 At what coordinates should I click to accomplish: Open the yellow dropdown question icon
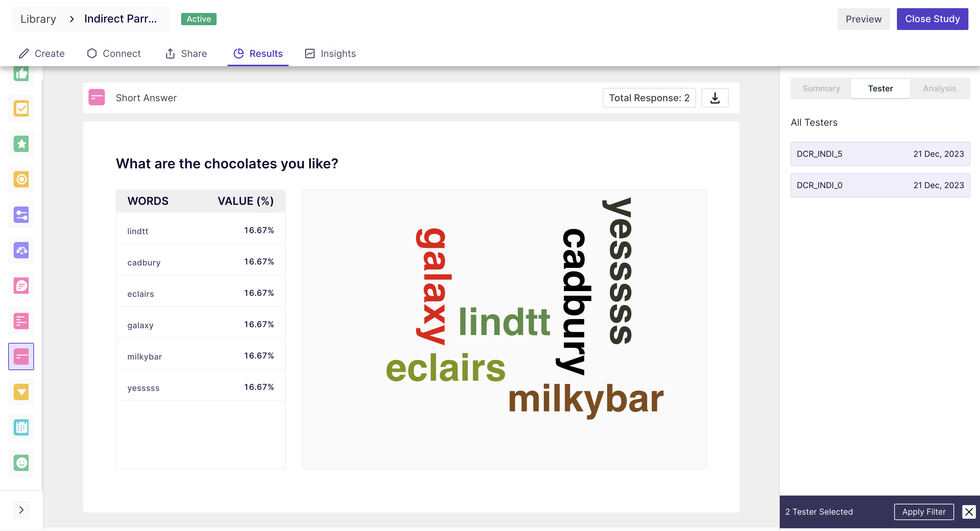click(21, 392)
